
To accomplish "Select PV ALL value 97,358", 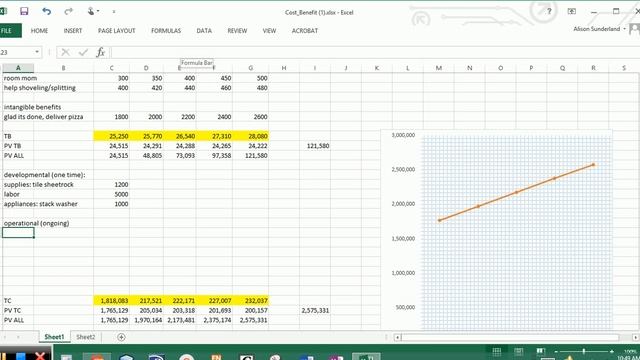I will [214, 156].
